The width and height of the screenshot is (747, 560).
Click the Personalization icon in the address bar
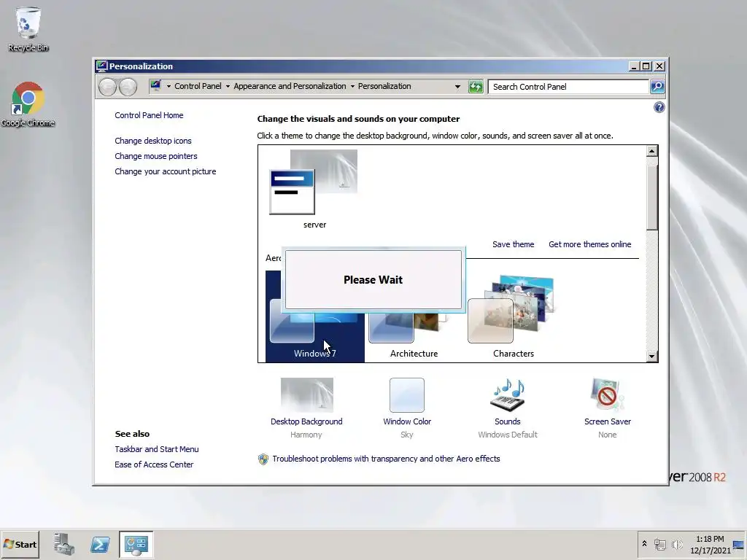pyautogui.click(x=156, y=86)
